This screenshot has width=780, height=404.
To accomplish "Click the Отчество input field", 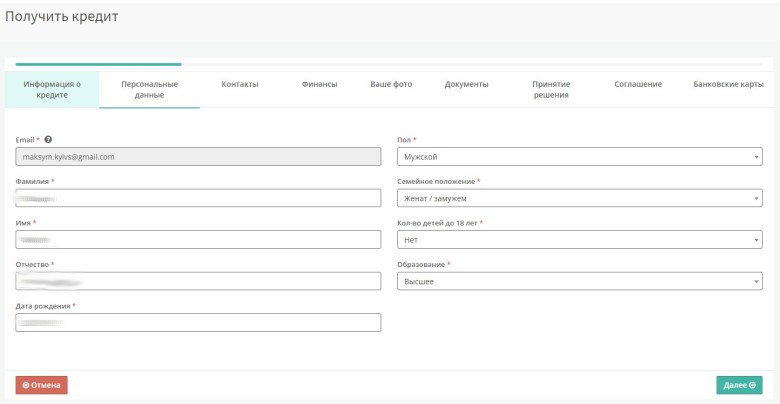I will pyautogui.click(x=198, y=282).
